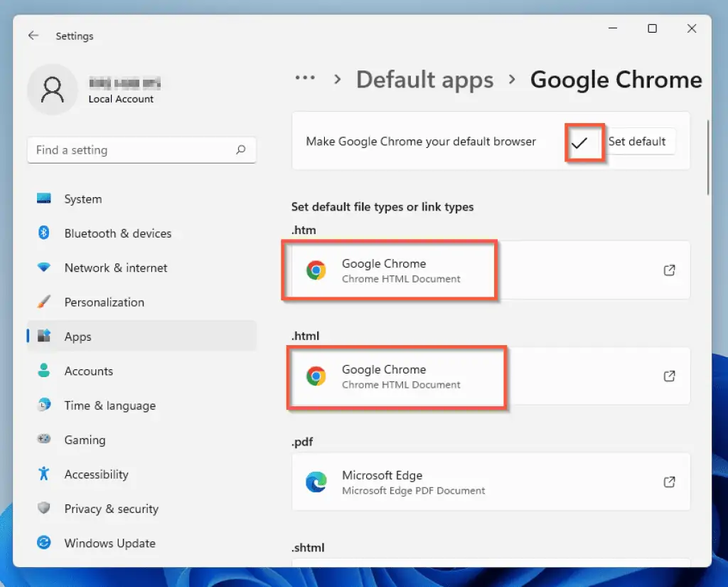The image size is (728, 587).
Task: Click the Set default button
Action: (636, 142)
